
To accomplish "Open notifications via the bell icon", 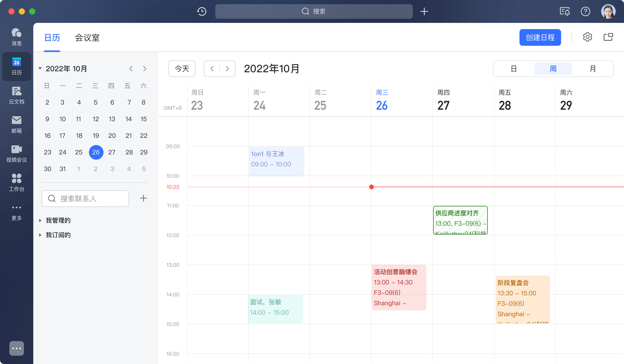I will pos(564,11).
